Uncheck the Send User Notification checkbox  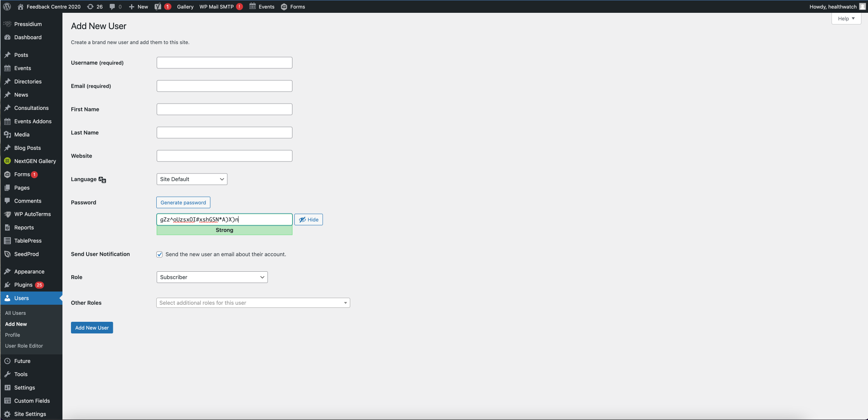(x=159, y=254)
